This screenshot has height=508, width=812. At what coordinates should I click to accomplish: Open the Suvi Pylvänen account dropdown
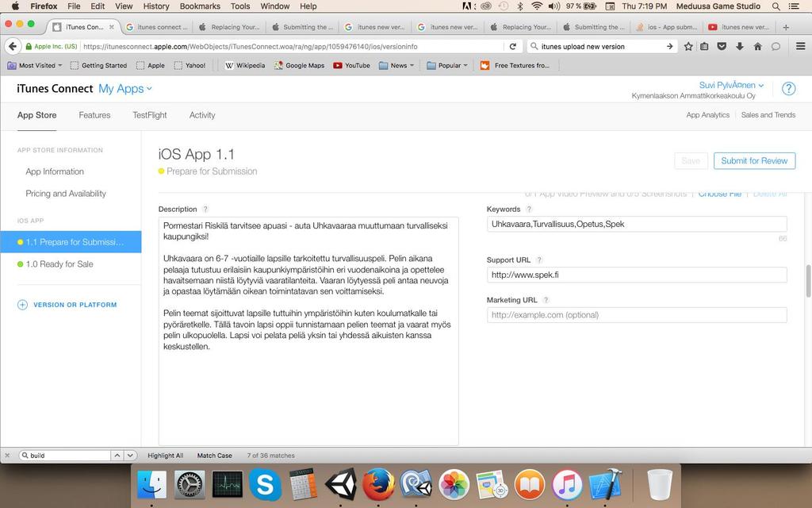pyautogui.click(x=731, y=85)
